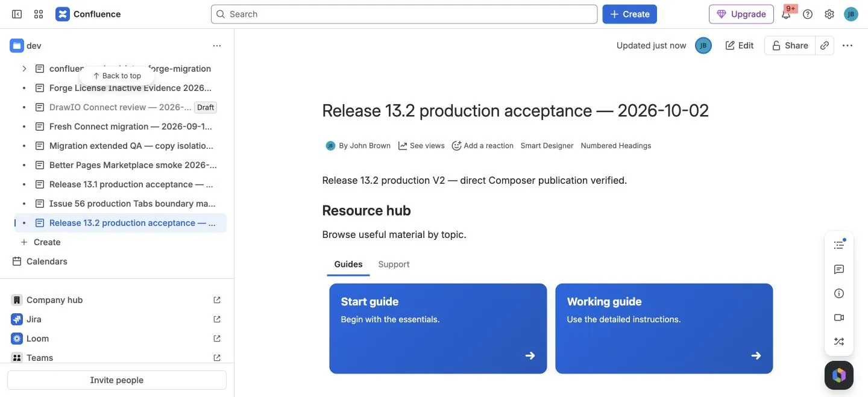The height and width of the screenshot is (397, 868).
Task: Edit this page with the Edit button
Action: 740,46
